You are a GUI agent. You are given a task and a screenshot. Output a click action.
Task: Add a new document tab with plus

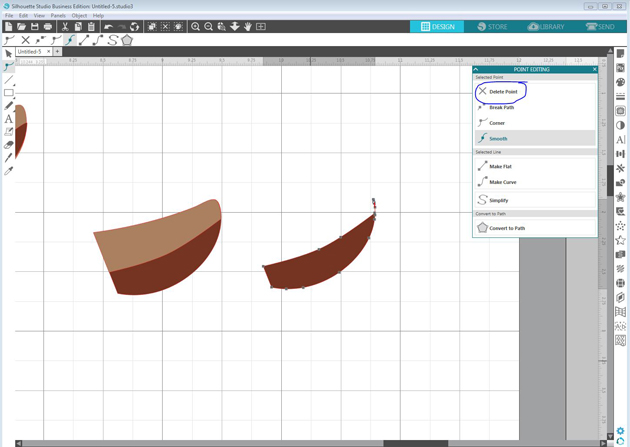[57, 52]
